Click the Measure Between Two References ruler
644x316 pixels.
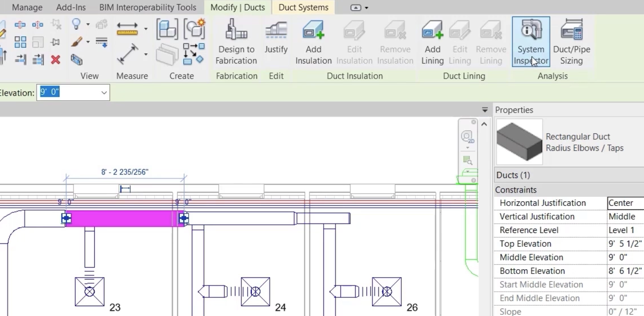tap(127, 29)
